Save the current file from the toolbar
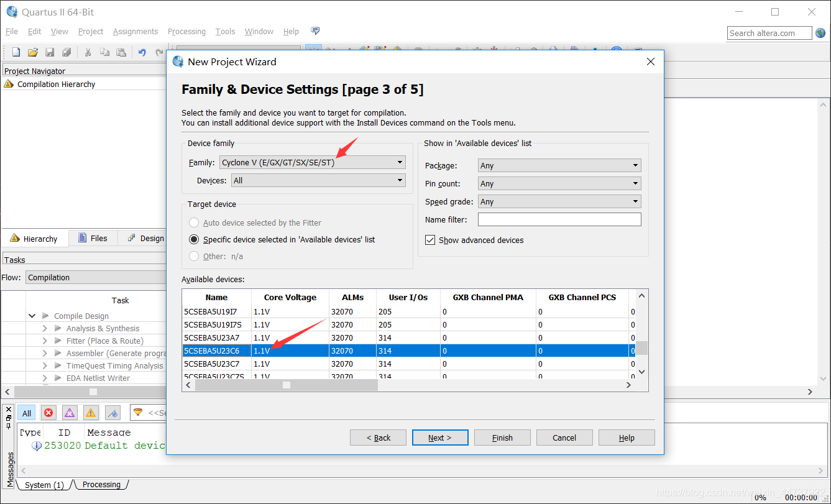The image size is (831, 504). tap(50, 53)
